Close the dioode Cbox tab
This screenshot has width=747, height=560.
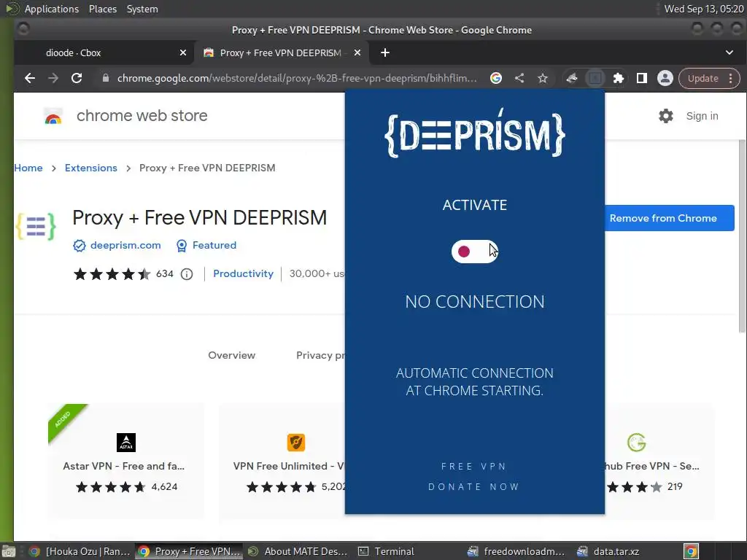(183, 52)
